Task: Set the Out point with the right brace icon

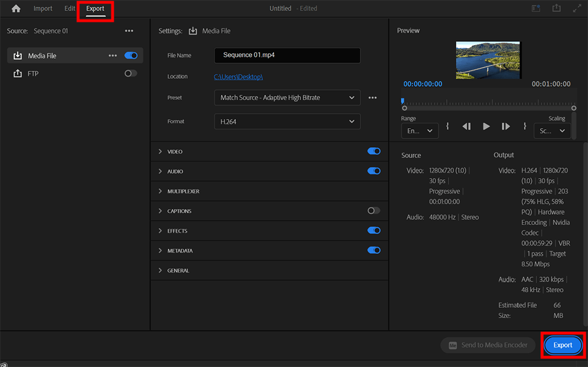Action: 524,126
